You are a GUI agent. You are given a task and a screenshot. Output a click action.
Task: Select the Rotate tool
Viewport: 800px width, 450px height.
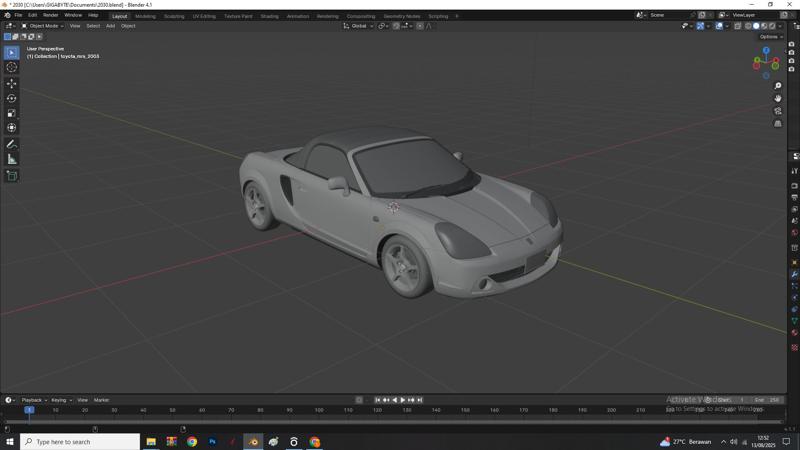(12, 98)
